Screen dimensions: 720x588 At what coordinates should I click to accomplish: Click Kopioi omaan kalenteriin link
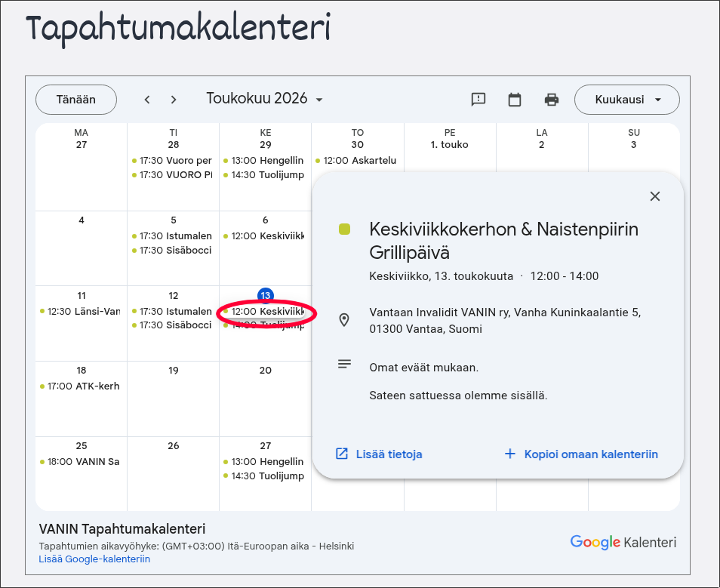591,454
